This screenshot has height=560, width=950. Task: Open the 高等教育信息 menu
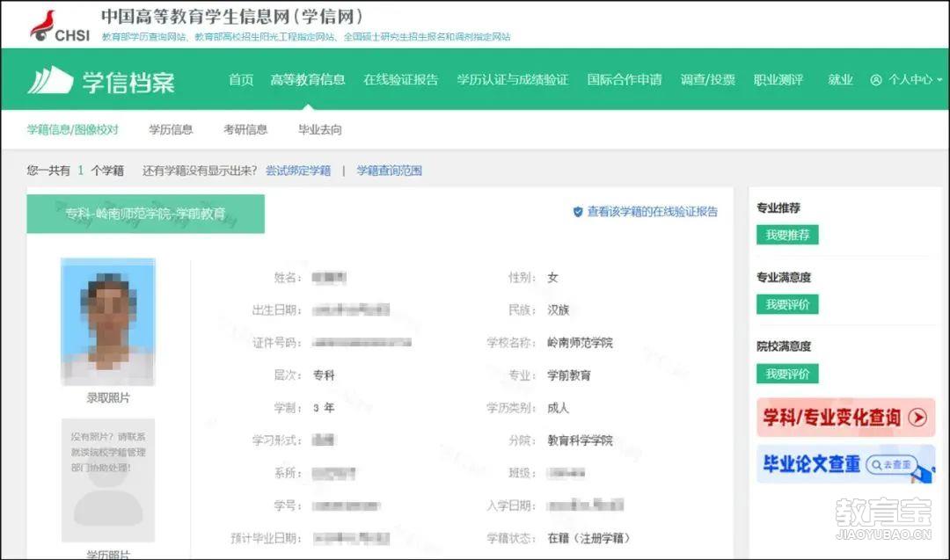308,80
